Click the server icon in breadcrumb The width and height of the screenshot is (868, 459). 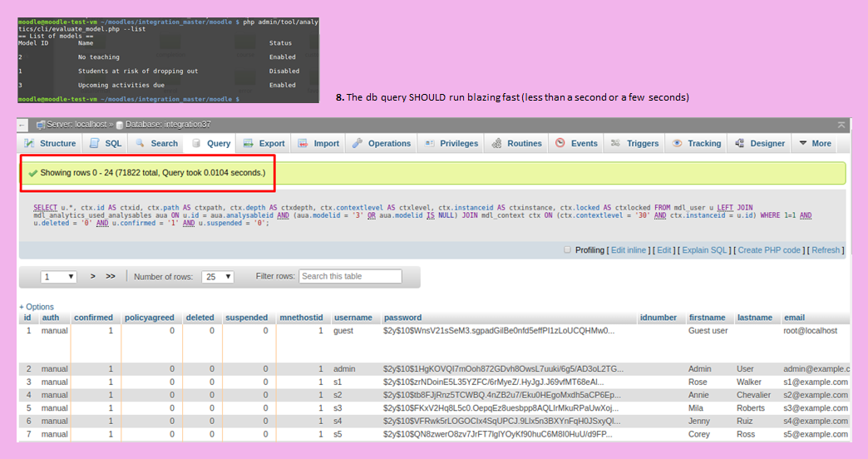[x=41, y=125]
